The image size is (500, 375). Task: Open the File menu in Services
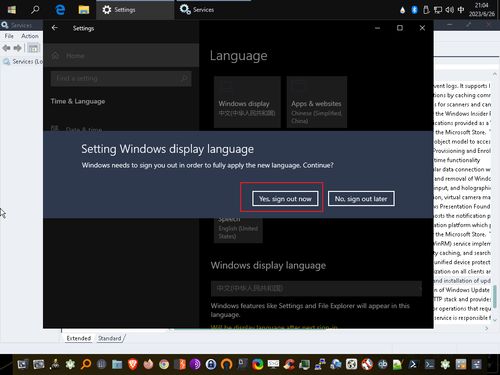pos(9,36)
